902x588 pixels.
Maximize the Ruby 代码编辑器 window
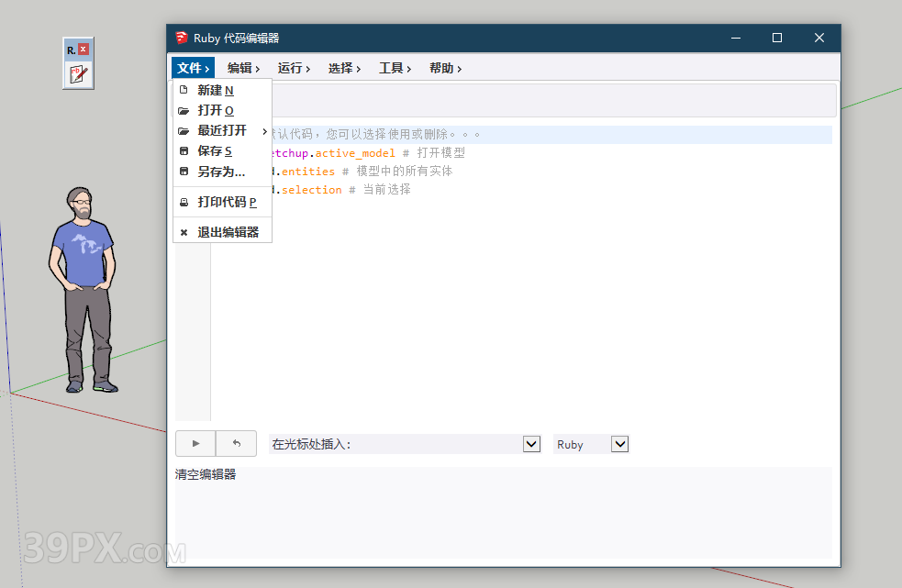[777, 38]
